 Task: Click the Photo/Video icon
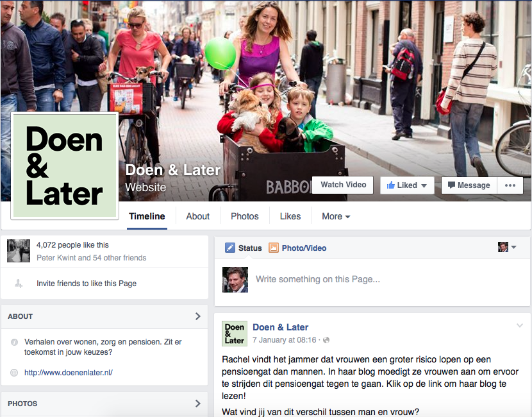click(274, 248)
